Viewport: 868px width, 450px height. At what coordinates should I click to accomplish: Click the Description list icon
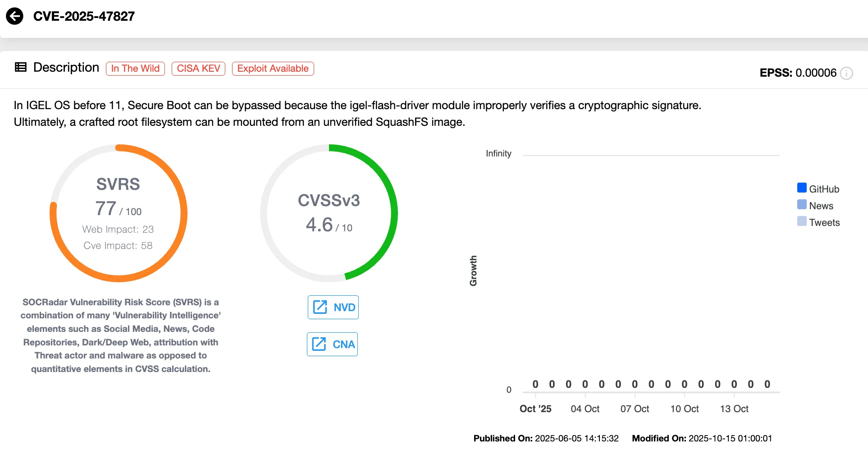click(x=21, y=67)
